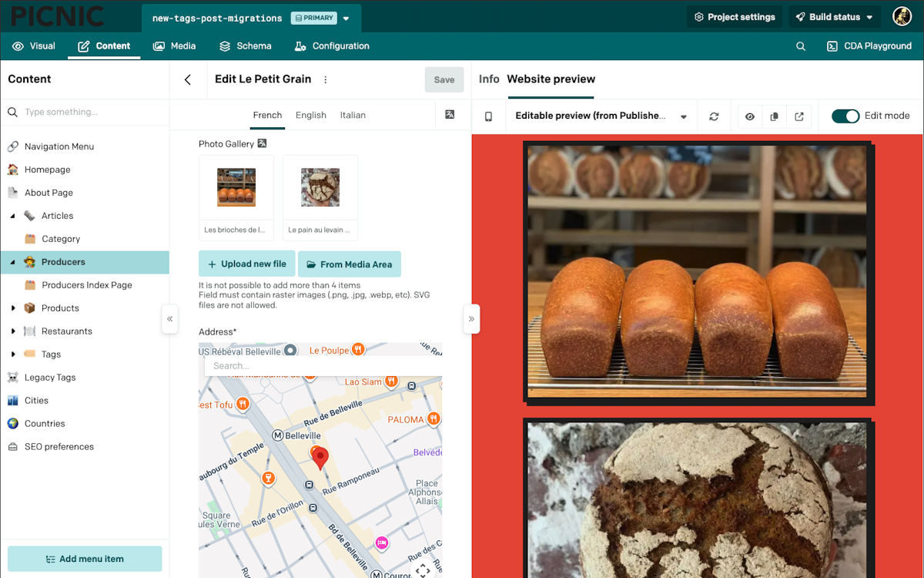Switch to the Info tab
Viewport: 924px width, 578px height.
coord(489,79)
